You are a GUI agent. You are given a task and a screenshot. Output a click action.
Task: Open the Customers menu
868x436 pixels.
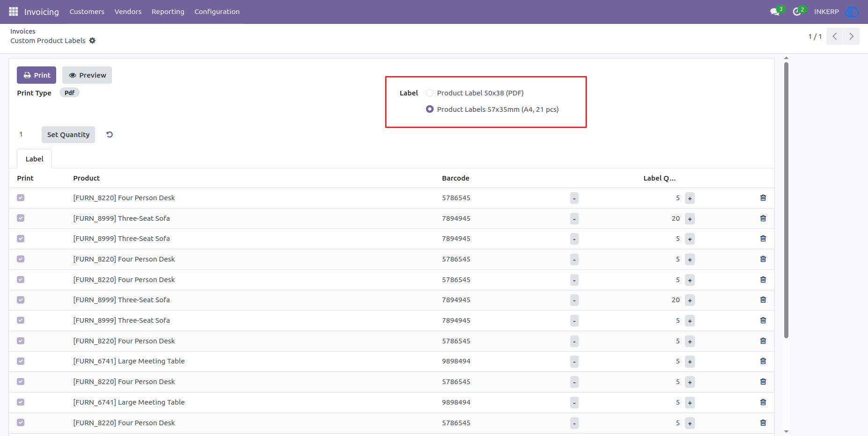click(x=87, y=12)
